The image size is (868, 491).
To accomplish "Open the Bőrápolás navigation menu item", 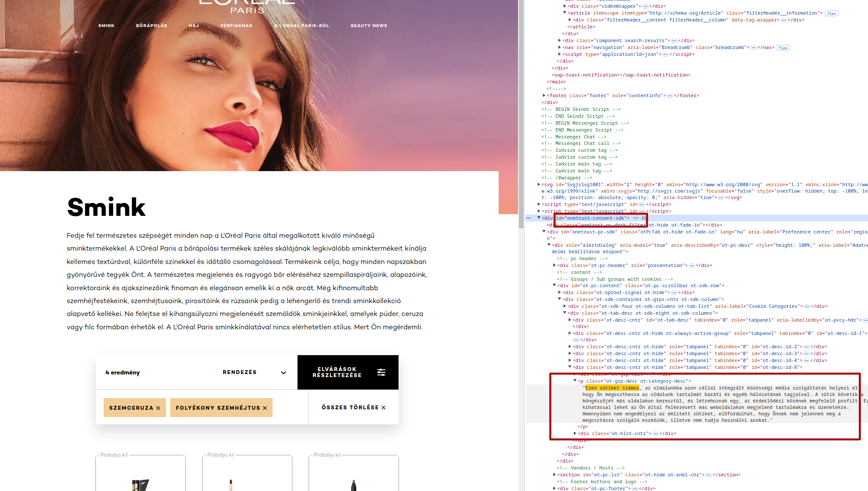I will pyautogui.click(x=151, y=26).
